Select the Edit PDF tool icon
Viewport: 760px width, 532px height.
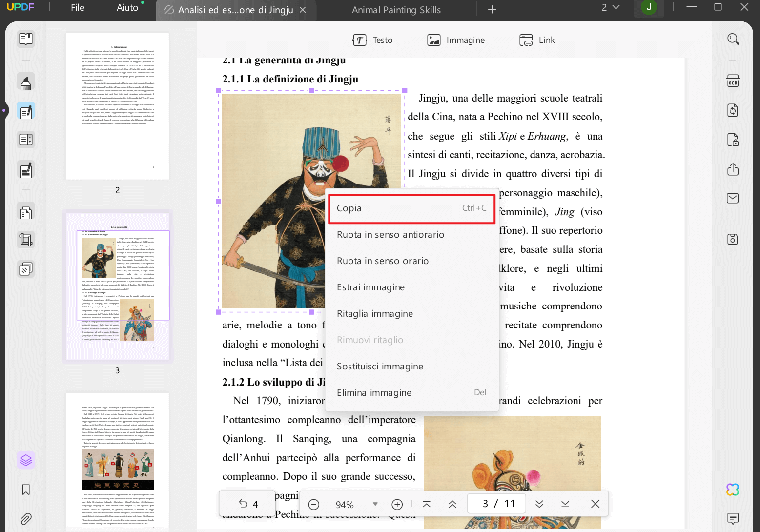[x=26, y=111]
